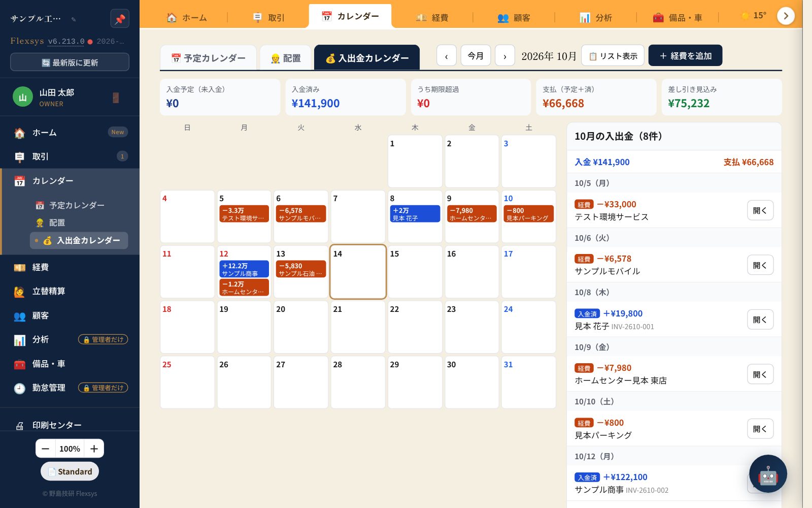Screen dimensions: 812x508
Task: Open the 取引 top navigation tab
Action: 268,18
